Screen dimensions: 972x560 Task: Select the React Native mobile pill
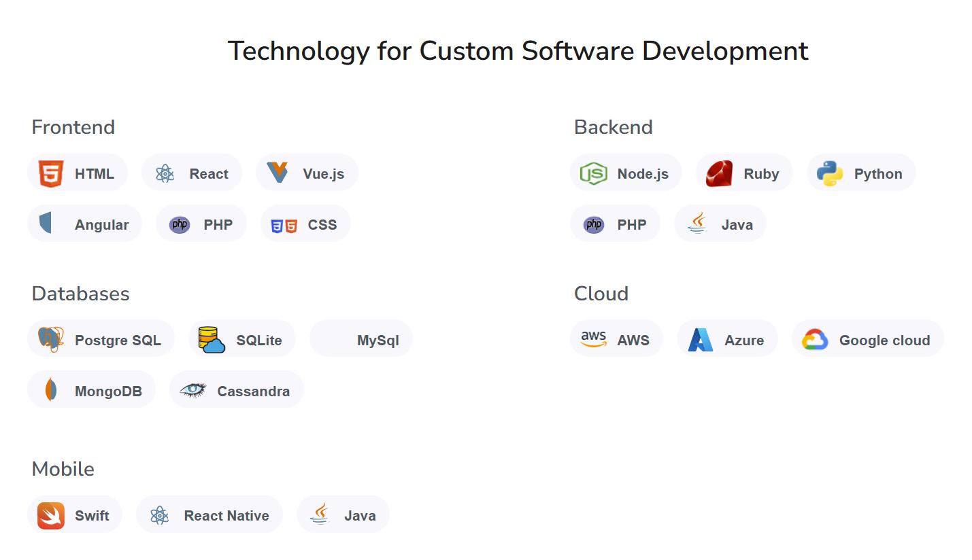pos(210,516)
